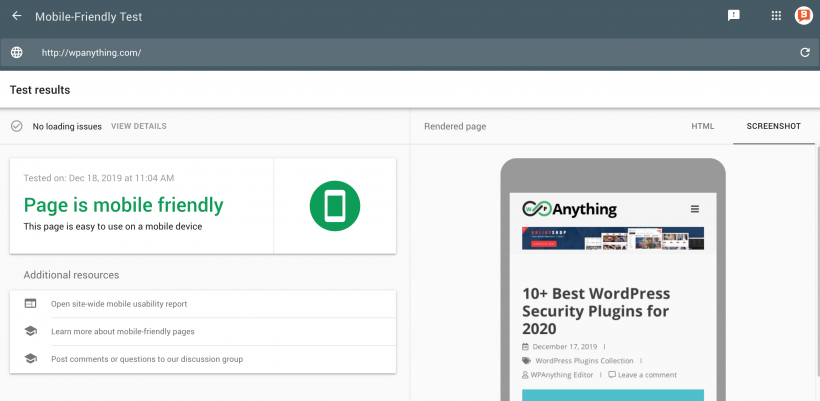Open the Google apps grid

click(x=776, y=16)
